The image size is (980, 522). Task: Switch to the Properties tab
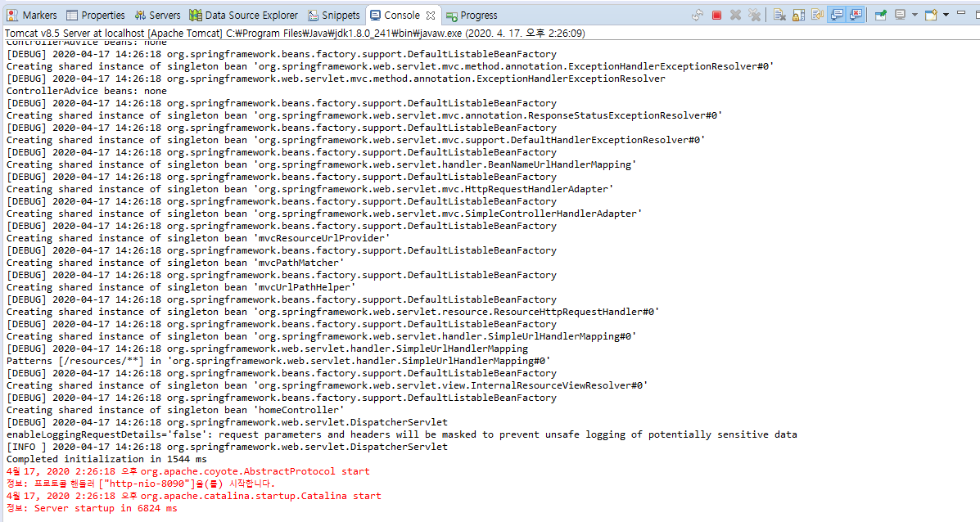tap(96, 15)
